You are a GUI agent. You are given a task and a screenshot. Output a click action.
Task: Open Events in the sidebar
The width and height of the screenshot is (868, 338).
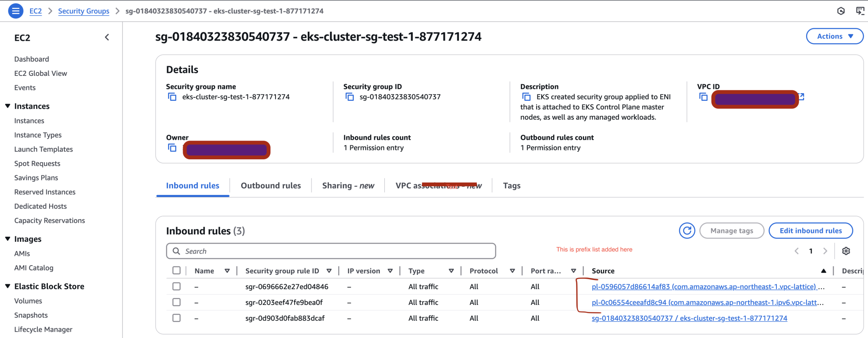tap(25, 88)
